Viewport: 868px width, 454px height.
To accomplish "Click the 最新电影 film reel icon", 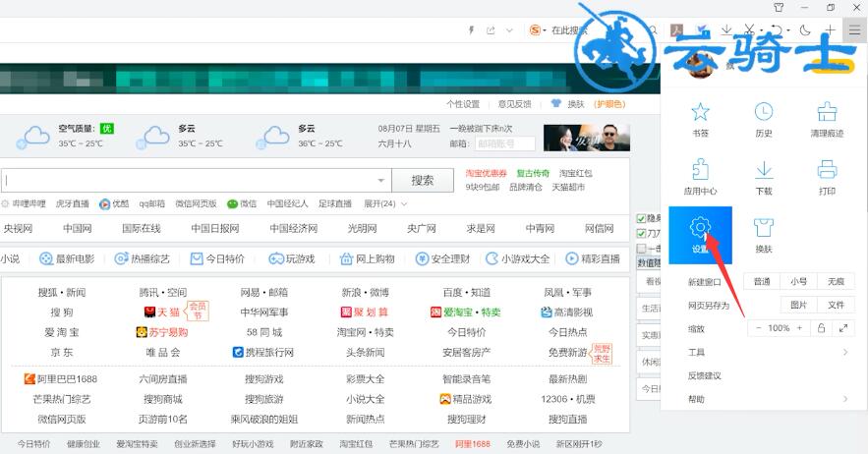I will [46, 258].
